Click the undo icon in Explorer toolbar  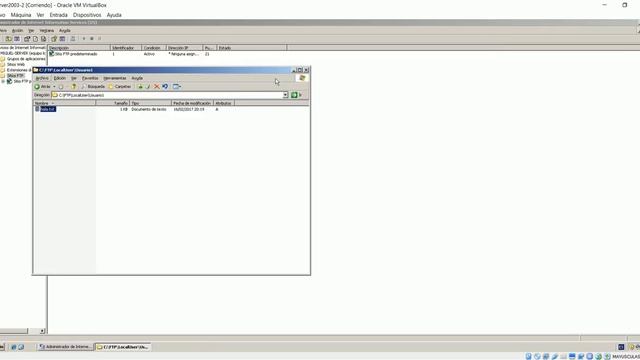(165, 87)
